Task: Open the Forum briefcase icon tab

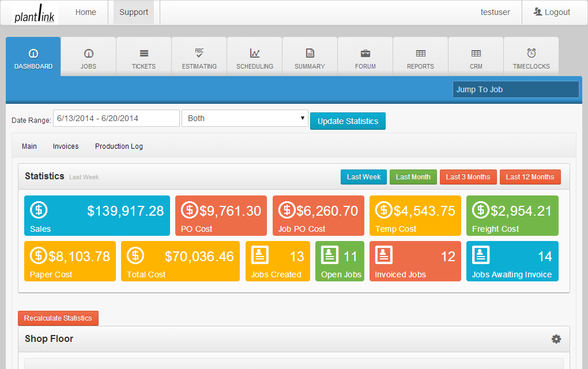Action: [x=365, y=54]
